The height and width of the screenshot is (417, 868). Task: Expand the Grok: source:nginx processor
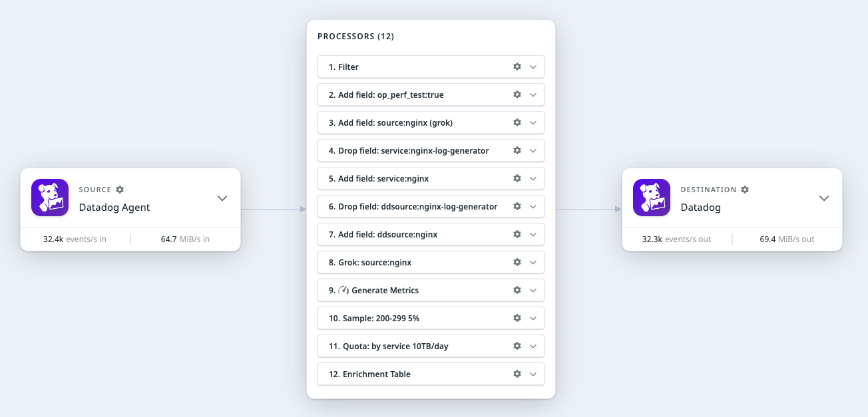click(533, 262)
